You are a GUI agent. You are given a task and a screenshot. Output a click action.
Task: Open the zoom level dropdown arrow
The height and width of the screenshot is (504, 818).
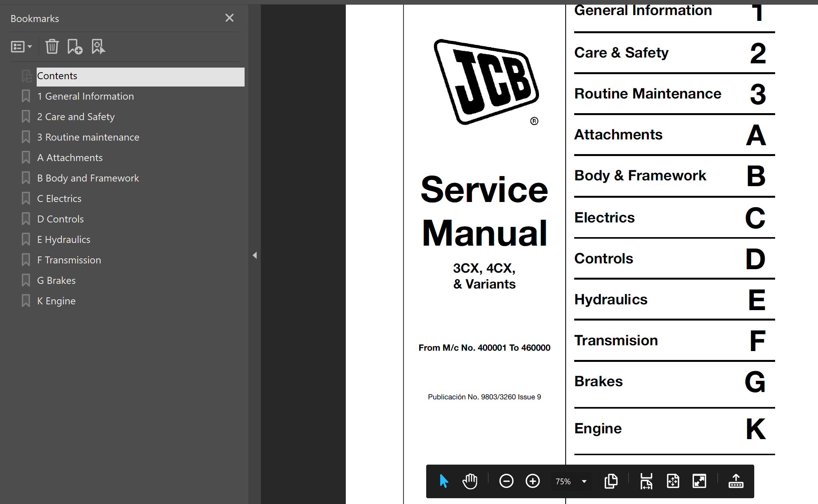click(584, 482)
